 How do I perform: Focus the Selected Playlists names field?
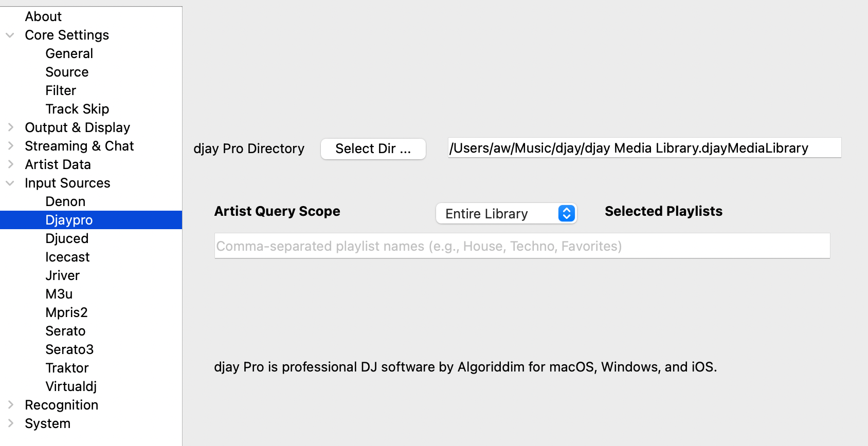521,246
